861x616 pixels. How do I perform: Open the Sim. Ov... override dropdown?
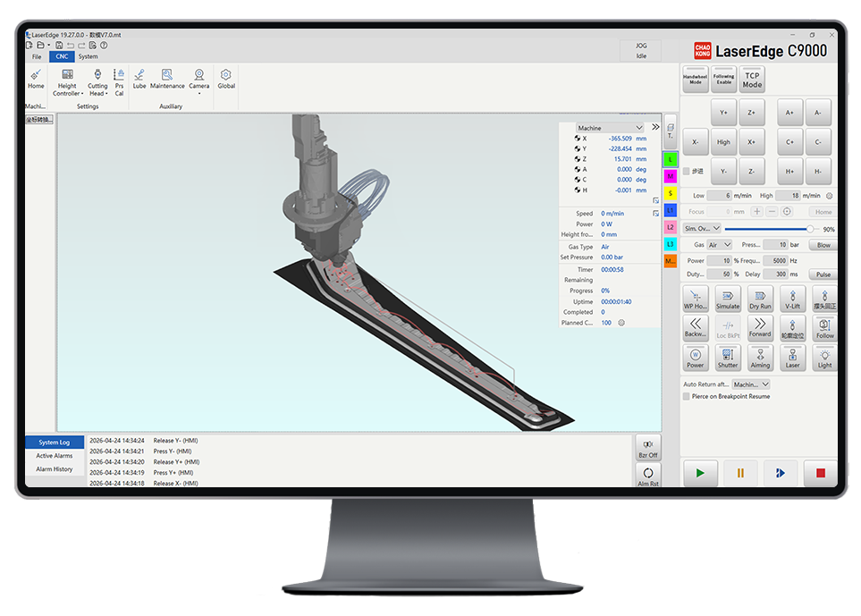(x=703, y=228)
